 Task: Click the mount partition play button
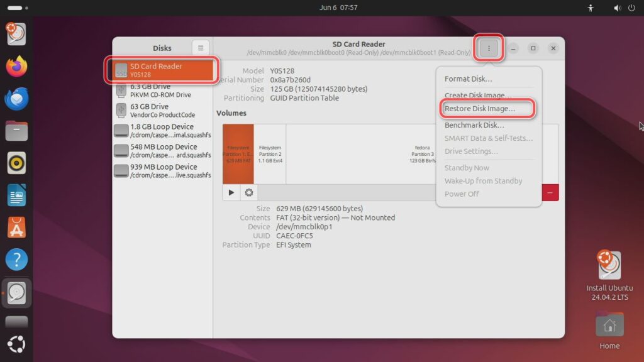click(x=231, y=193)
